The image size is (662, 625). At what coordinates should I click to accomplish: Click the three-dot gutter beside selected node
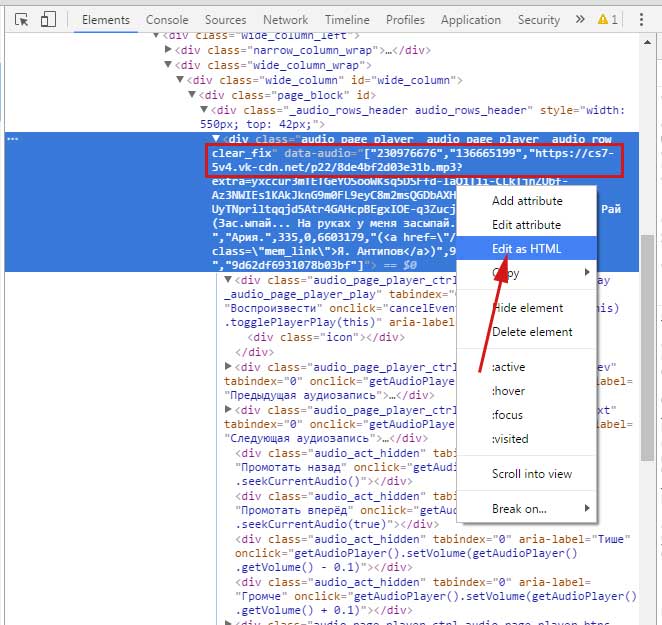[13, 139]
